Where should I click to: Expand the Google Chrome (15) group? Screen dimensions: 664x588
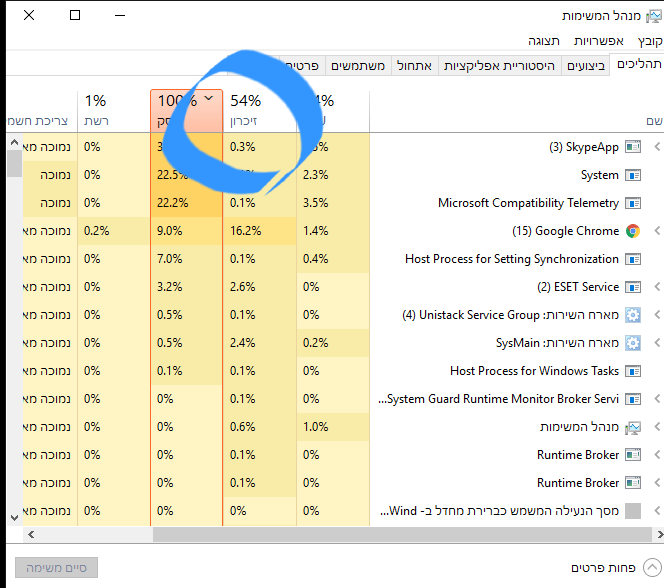[x=657, y=231]
